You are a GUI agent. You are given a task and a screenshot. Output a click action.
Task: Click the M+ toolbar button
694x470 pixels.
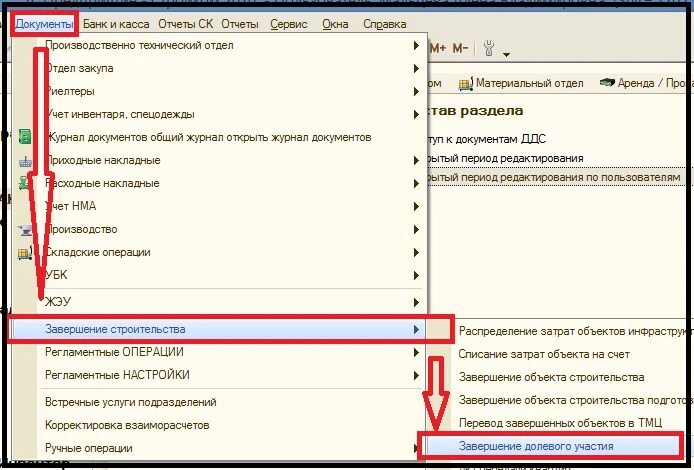tap(438, 48)
